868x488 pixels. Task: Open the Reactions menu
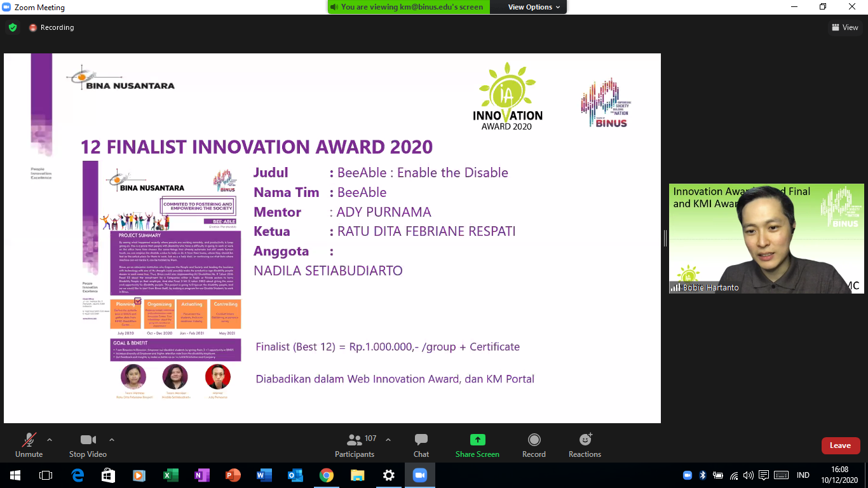585,445
